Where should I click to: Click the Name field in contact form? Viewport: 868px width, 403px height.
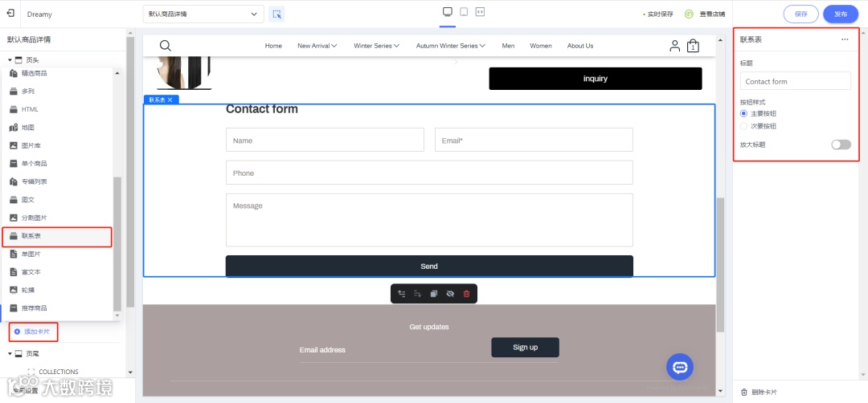tap(325, 140)
